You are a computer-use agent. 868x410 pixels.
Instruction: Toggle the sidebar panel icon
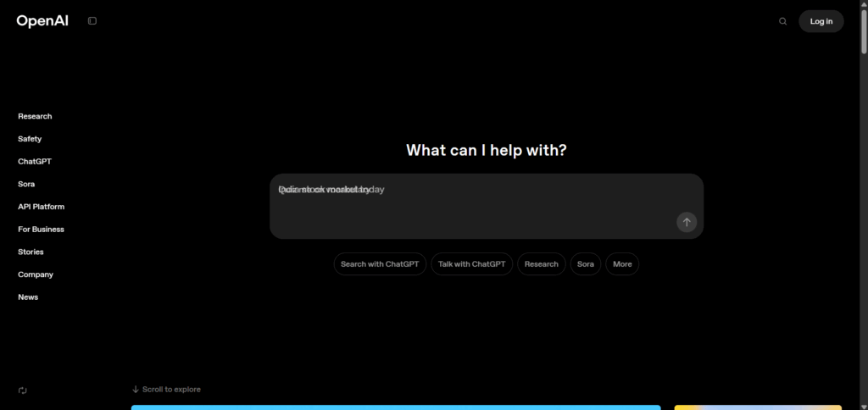tap(92, 21)
